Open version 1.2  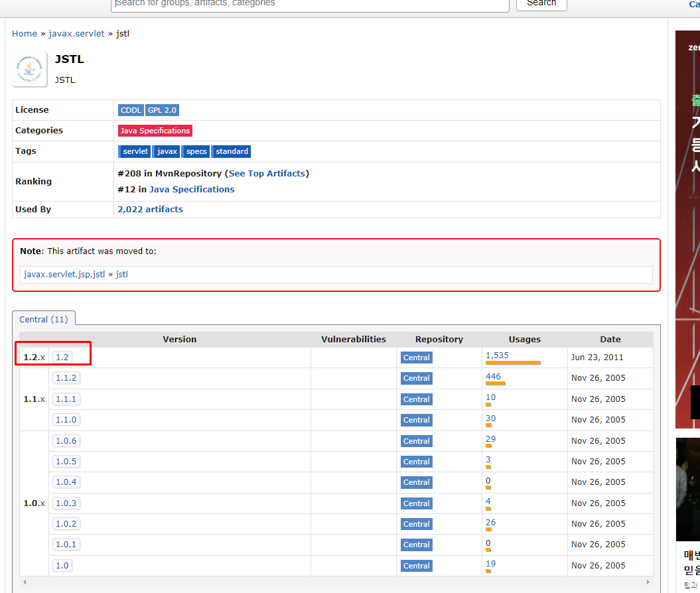tap(62, 358)
